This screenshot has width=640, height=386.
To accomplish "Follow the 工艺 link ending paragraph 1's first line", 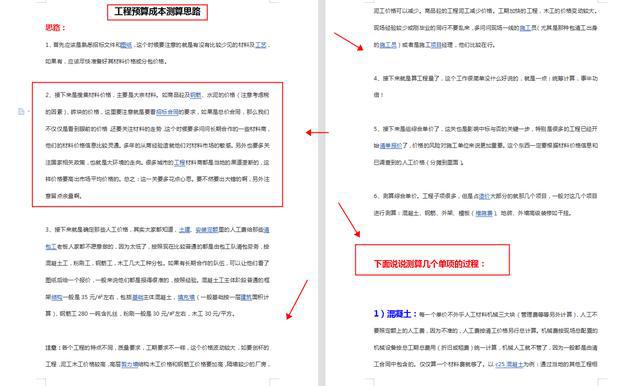I will click(261, 45).
